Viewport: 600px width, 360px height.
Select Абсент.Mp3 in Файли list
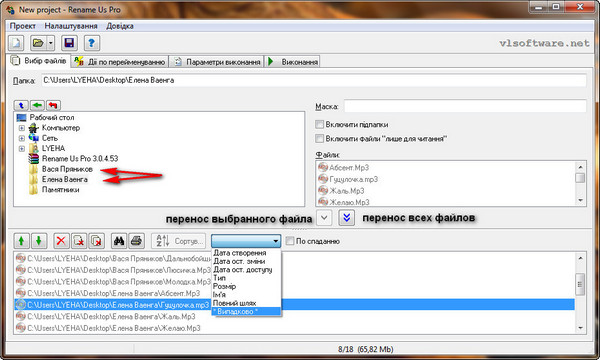349,168
